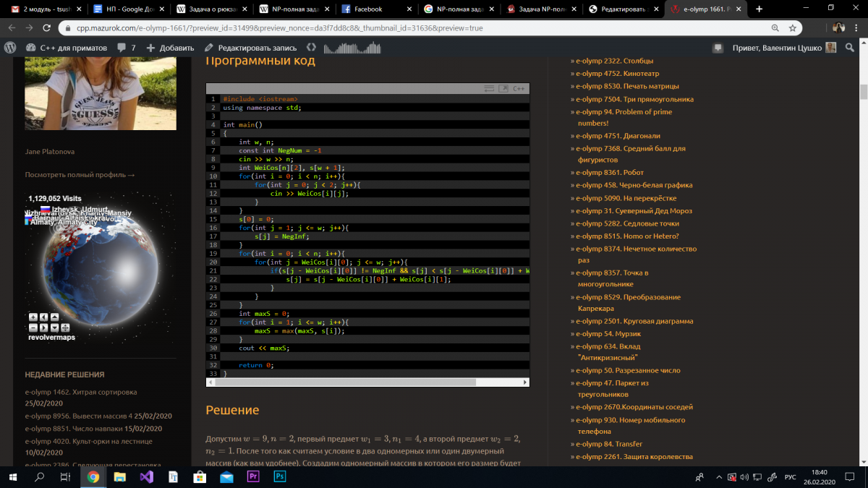Switch to the Facebook tab
This screenshot has width=868, height=488.
[367, 9]
